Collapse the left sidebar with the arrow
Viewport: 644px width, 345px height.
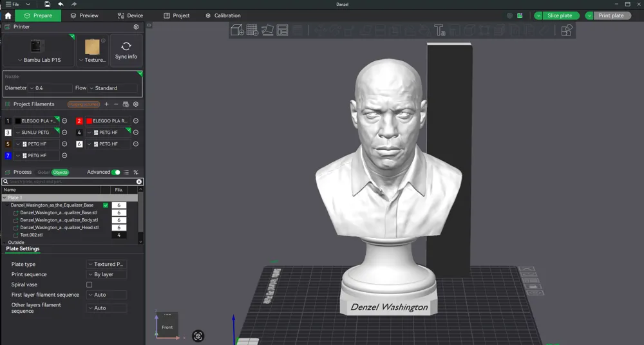click(149, 25)
